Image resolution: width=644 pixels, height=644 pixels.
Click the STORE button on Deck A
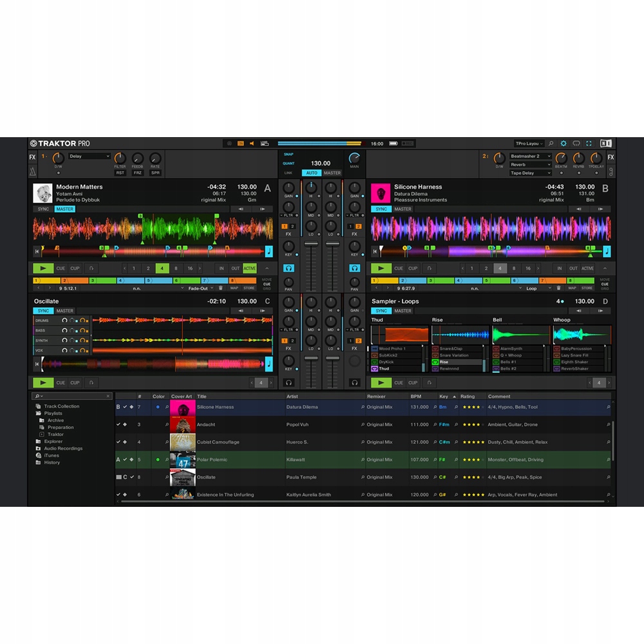coord(249,289)
